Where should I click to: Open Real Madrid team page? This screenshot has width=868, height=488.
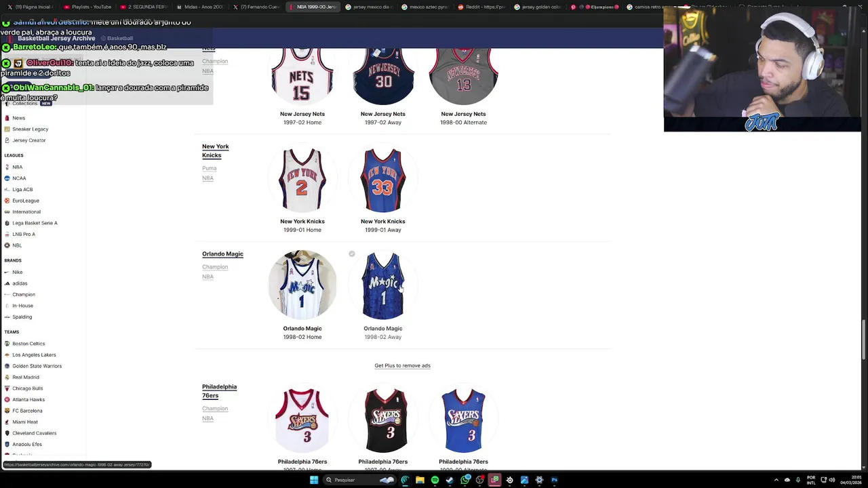coord(22,377)
